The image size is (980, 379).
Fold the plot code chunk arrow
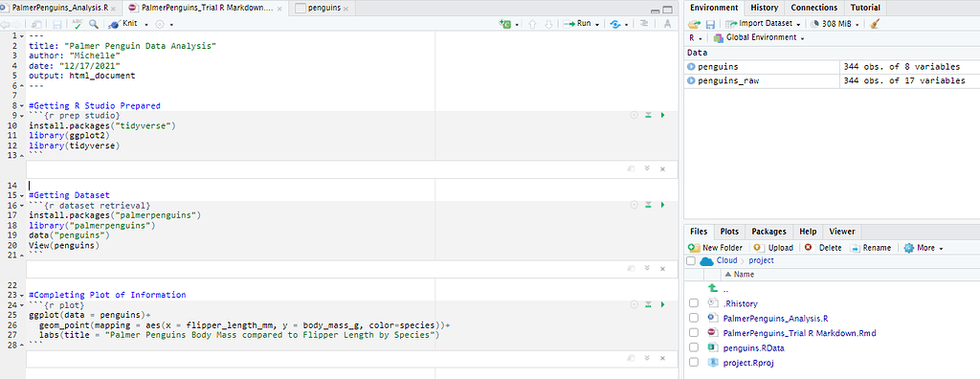23,305
